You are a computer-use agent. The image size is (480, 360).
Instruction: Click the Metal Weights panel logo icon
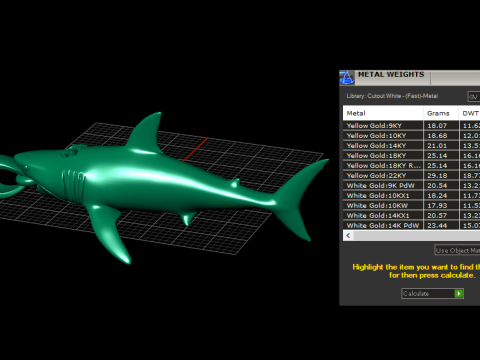pyautogui.click(x=347, y=78)
